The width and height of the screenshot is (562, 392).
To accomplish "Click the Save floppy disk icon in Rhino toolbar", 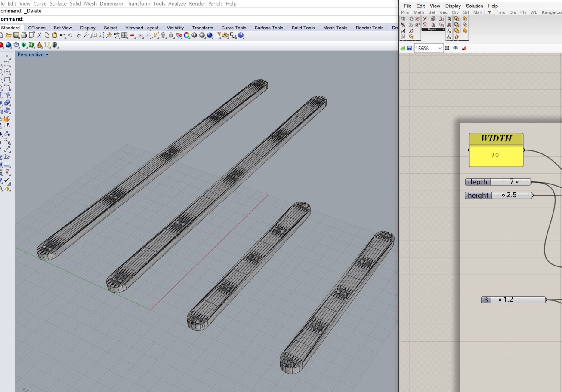I will point(16,35).
